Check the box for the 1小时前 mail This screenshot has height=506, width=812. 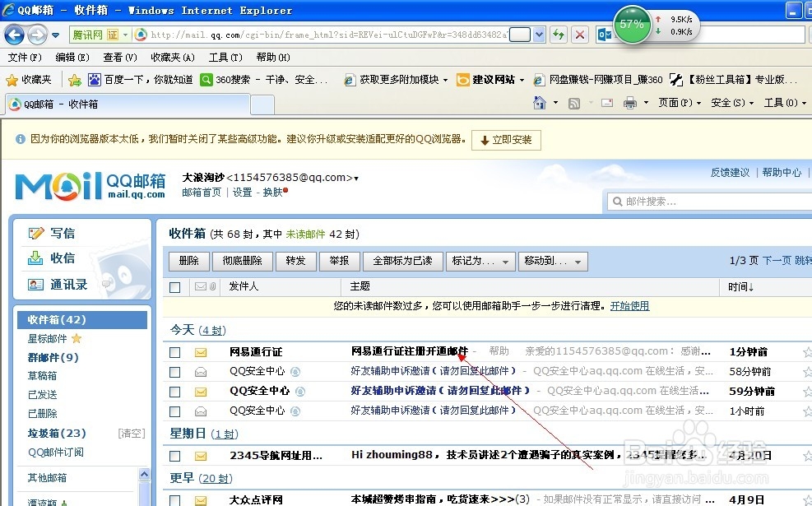(x=175, y=411)
